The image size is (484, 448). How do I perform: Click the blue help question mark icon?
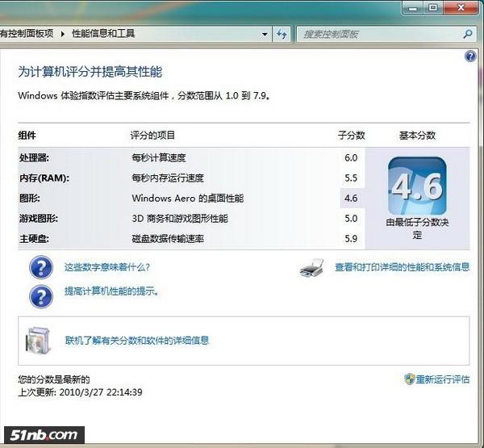pos(470,57)
